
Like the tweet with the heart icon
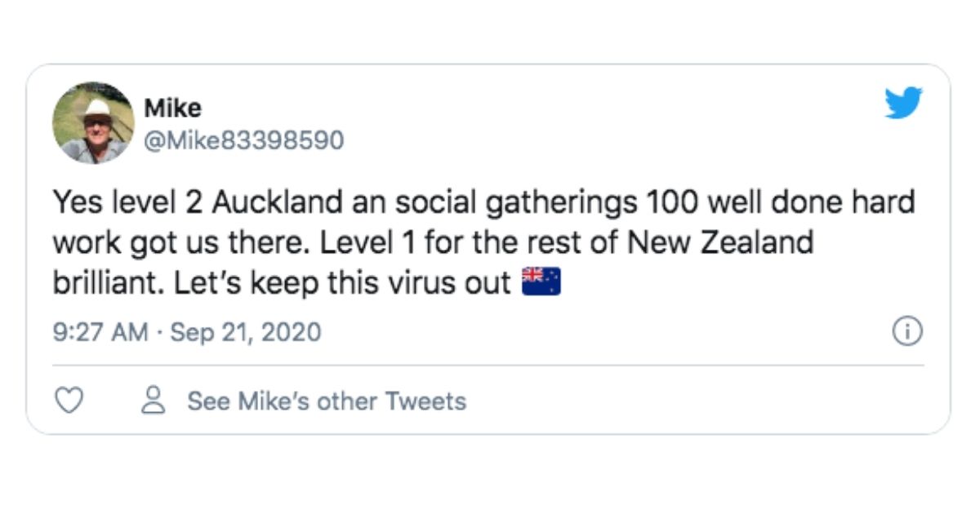click(x=69, y=401)
